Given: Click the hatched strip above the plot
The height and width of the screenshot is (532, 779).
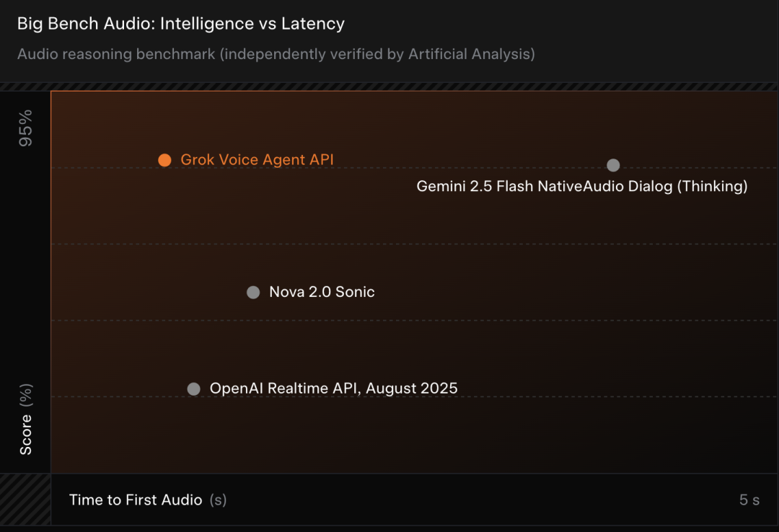Looking at the screenshot, I should click(x=389, y=87).
